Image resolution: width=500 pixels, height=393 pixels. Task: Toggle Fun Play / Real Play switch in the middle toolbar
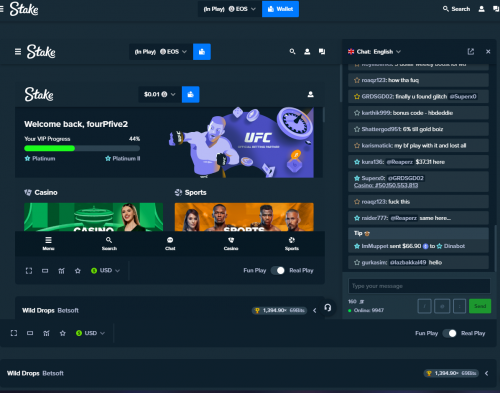[x=278, y=270]
